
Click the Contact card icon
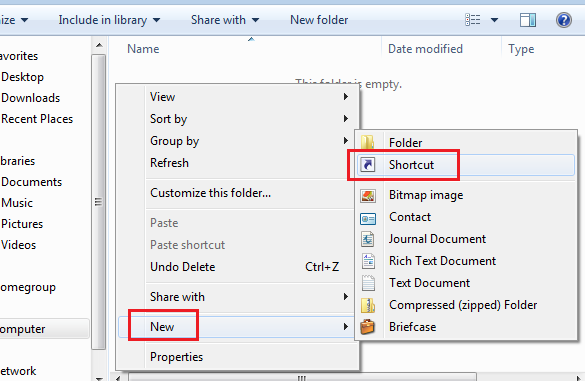(x=368, y=218)
